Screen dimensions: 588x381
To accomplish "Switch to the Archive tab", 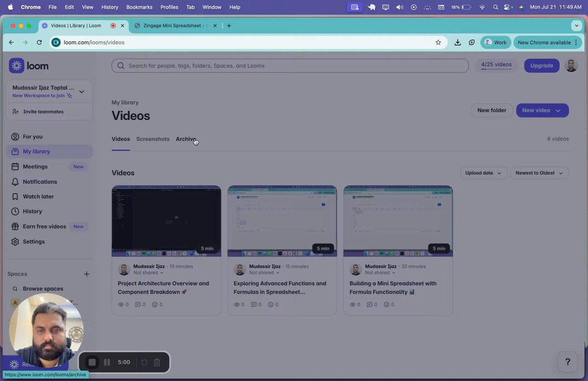I will 186,139.
